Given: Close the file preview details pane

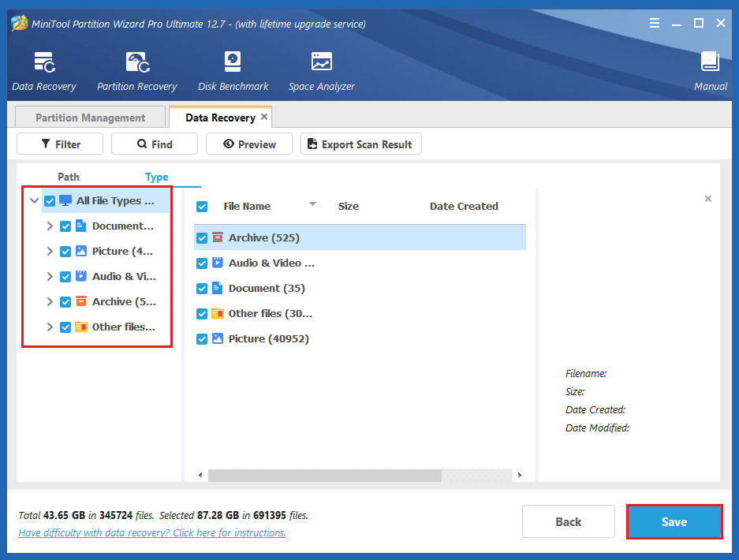Looking at the screenshot, I should pos(708,199).
